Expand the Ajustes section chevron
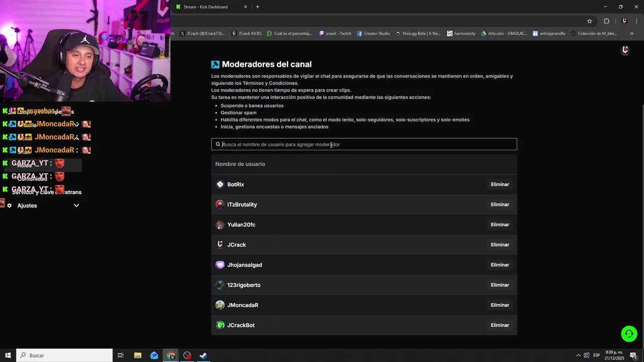 tap(76, 206)
